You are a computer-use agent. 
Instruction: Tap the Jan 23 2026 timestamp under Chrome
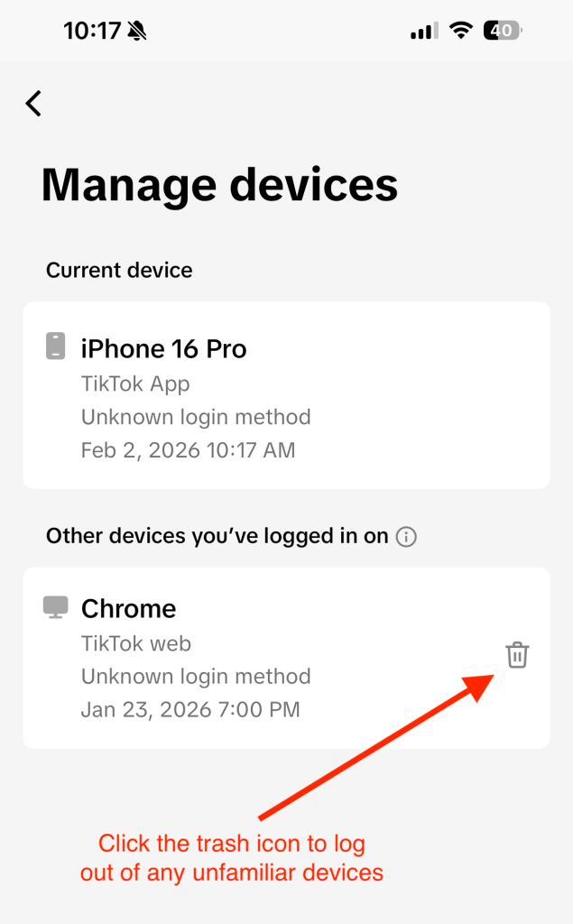tap(190, 709)
